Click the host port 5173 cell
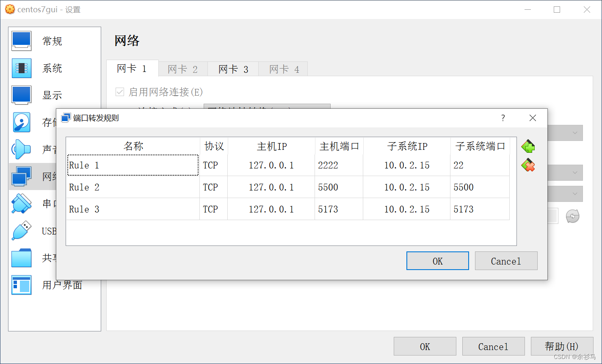This screenshot has height=364, width=602. [338, 209]
